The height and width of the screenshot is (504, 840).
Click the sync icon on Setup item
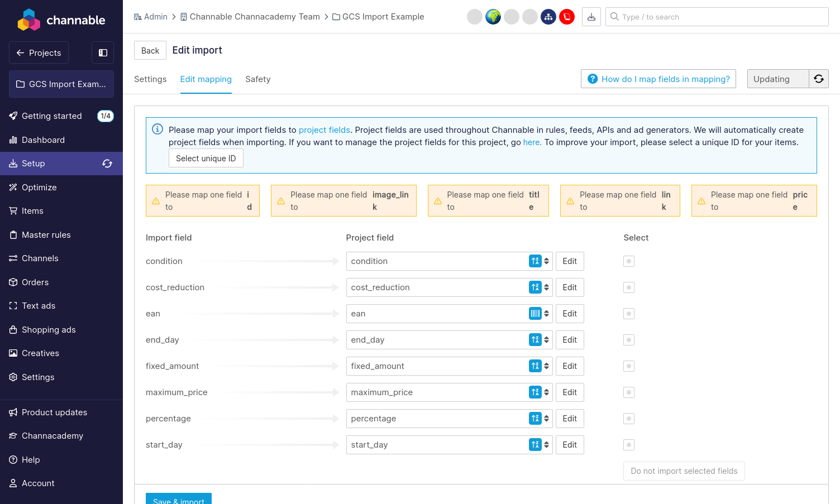tap(107, 164)
